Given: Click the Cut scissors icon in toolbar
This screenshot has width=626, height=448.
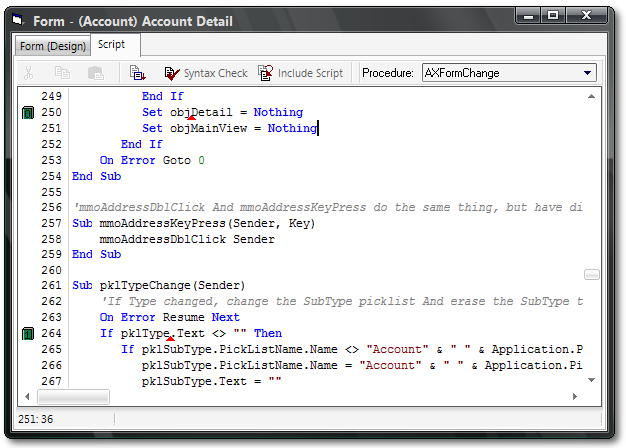Looking at the screenshot, I should point(28,73).
